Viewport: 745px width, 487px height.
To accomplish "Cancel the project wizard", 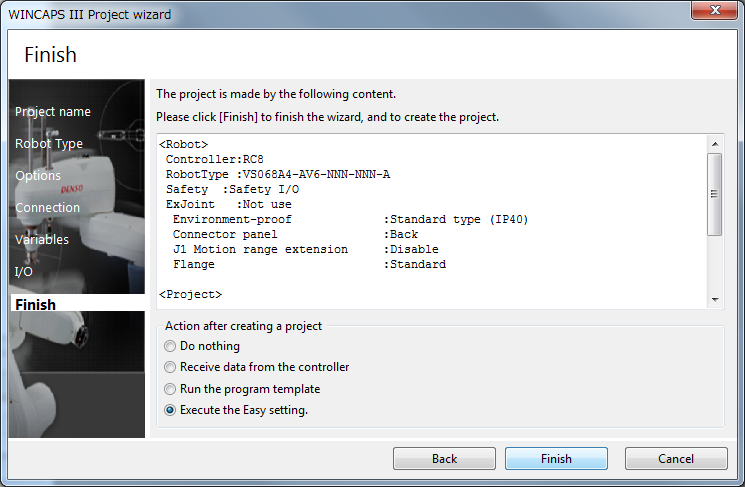I will [675, 459].
